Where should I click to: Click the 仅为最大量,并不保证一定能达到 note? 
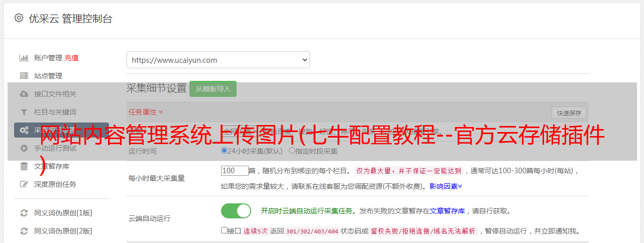[x=409, y=171]
